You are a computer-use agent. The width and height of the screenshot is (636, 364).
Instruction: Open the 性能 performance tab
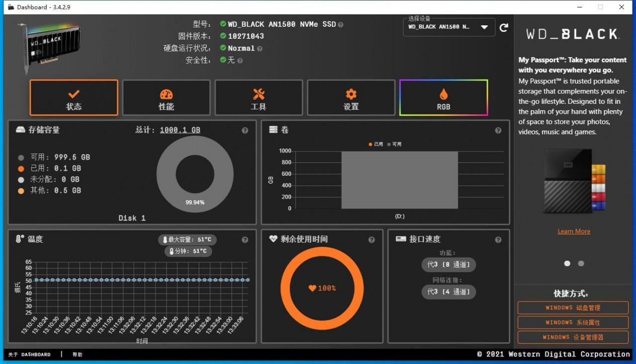point(166,98)
